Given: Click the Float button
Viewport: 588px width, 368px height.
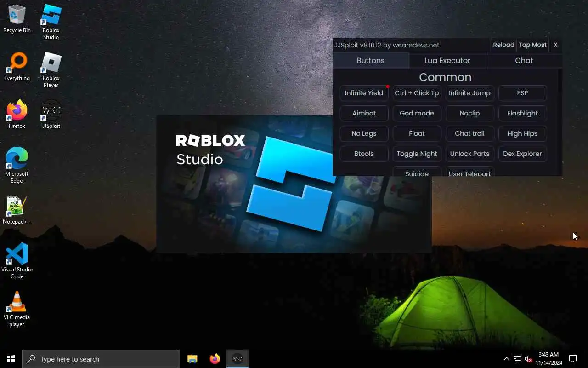Looking at the screenshot, I should (x=417, y=133).
